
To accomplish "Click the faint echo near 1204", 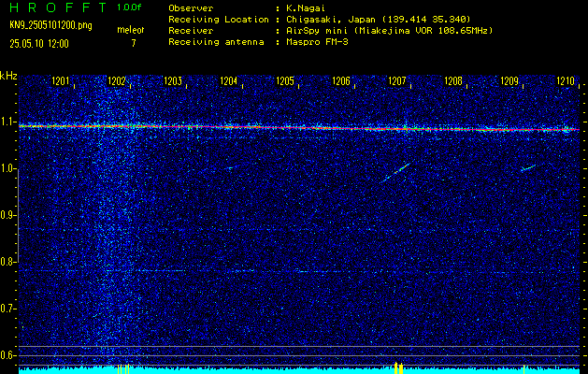I will coord(230,168).
